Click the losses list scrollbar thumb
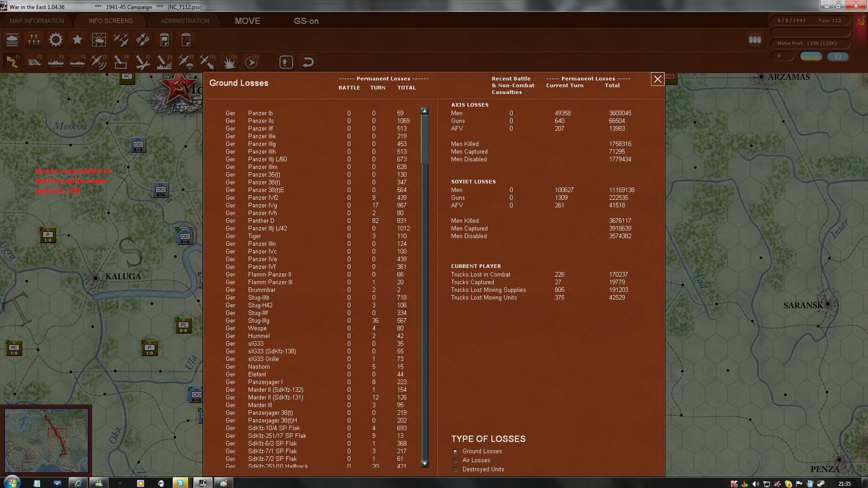Viewport: 868px width, 488px height. pyautogui.click(x=425, y=140)
